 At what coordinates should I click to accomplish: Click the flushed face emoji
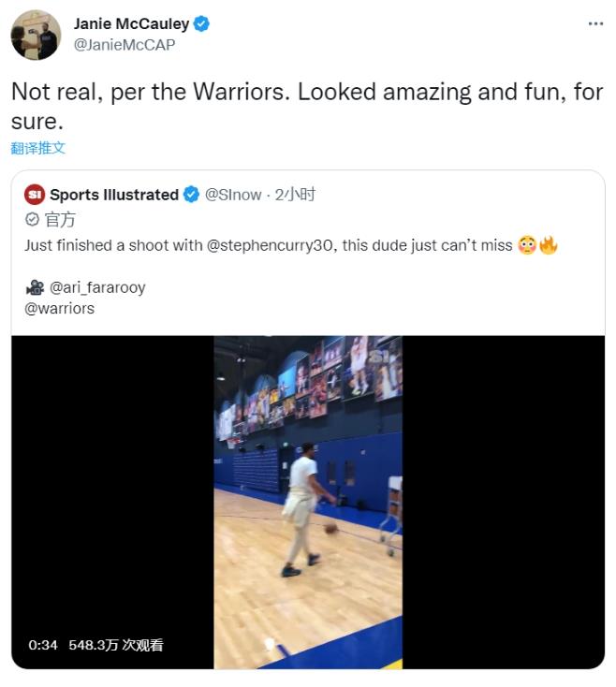[x=526, y=245]
